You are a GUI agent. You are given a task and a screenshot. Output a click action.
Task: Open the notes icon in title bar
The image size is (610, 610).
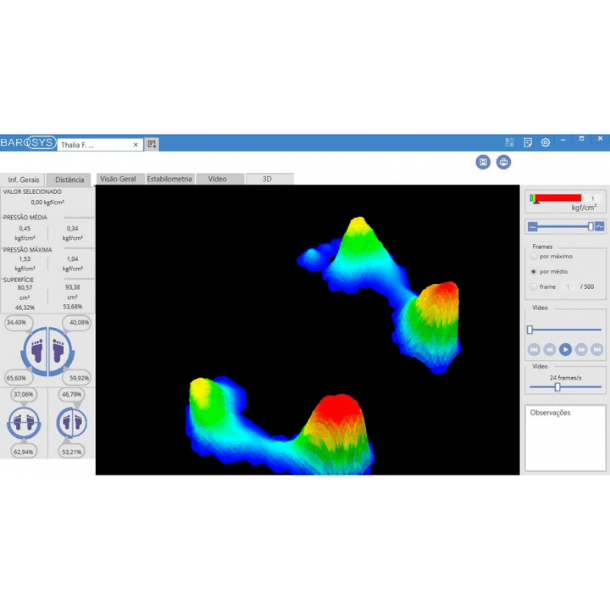click(528, 143)
